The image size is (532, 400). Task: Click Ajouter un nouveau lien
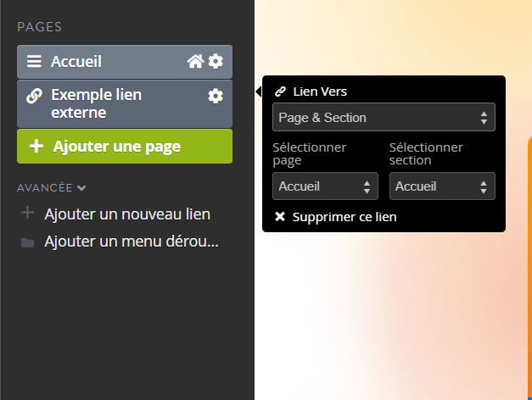[127, 214]
